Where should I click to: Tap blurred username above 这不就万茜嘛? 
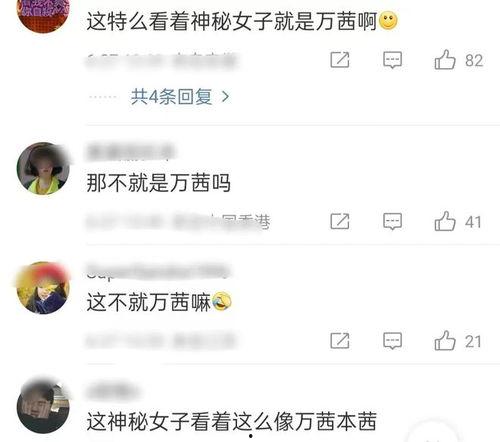[158, 271]
